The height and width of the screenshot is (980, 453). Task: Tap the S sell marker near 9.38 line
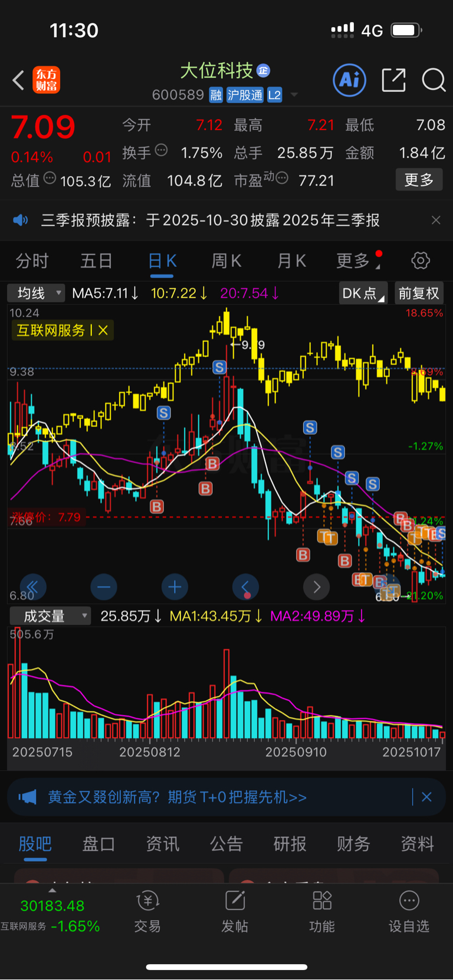(219, 368)
